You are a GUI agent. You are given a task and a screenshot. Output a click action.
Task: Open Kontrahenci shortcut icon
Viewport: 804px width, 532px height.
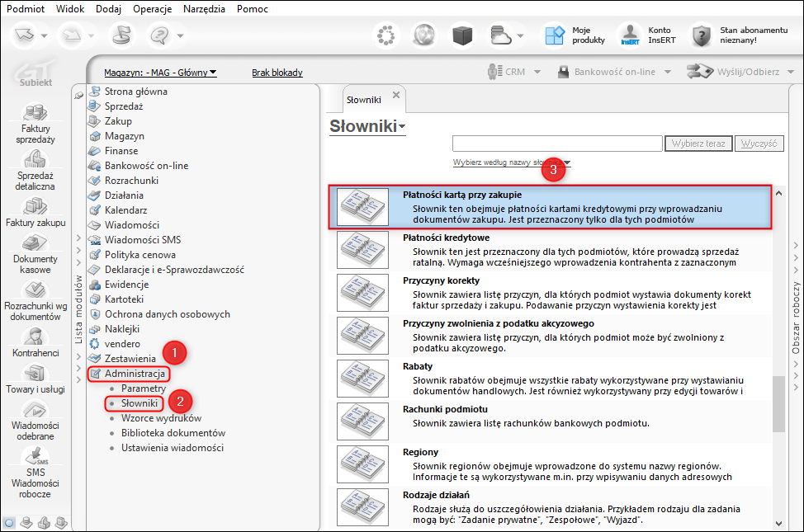pos(35,337)
